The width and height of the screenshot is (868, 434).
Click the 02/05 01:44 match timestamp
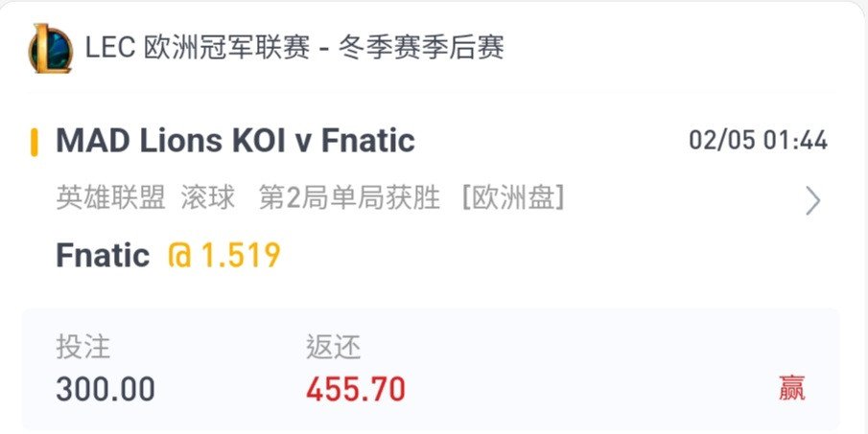tap(758, 141)
